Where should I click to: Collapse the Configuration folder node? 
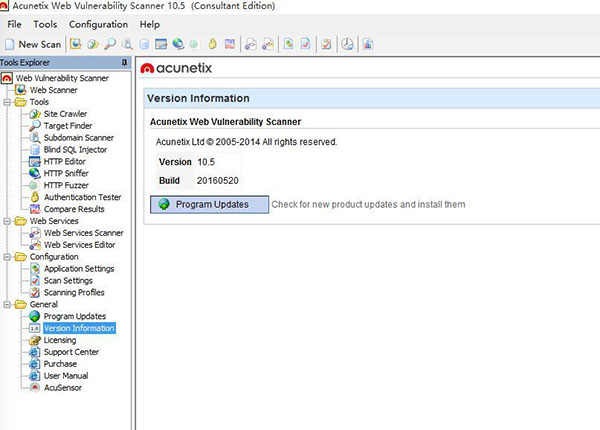(x=7, y=257)
